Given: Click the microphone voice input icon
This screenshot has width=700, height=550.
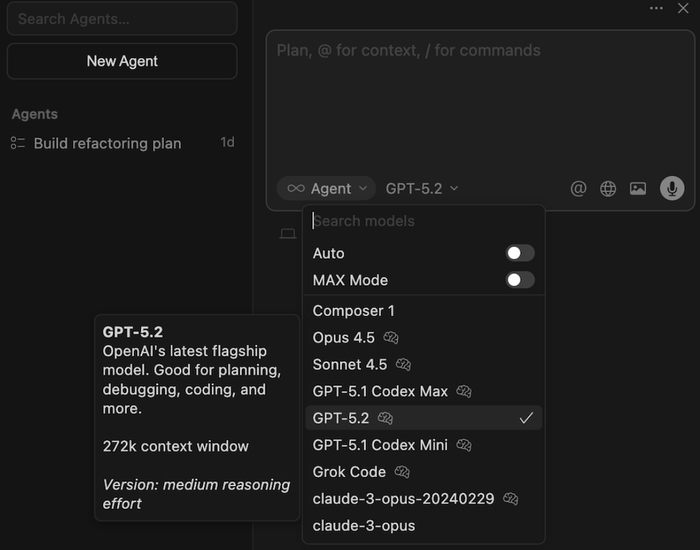Looking at the screenshot, I should (672, 188).
